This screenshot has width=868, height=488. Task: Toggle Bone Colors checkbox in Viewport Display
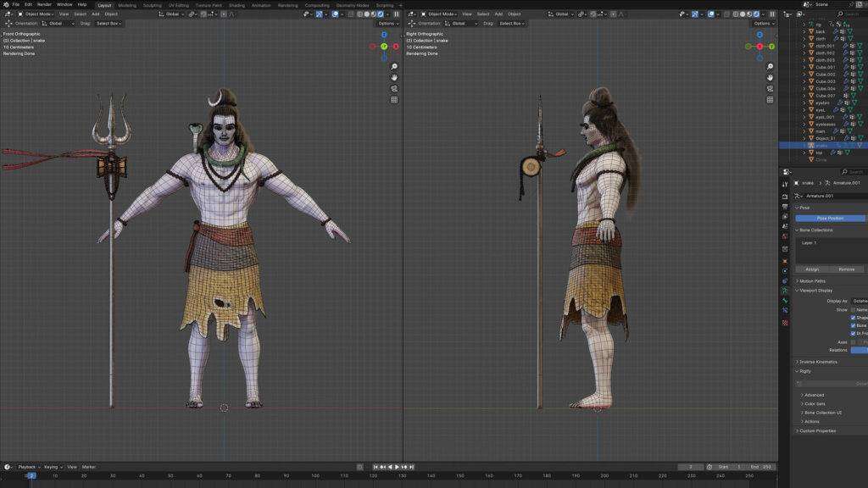pos(853,325)
